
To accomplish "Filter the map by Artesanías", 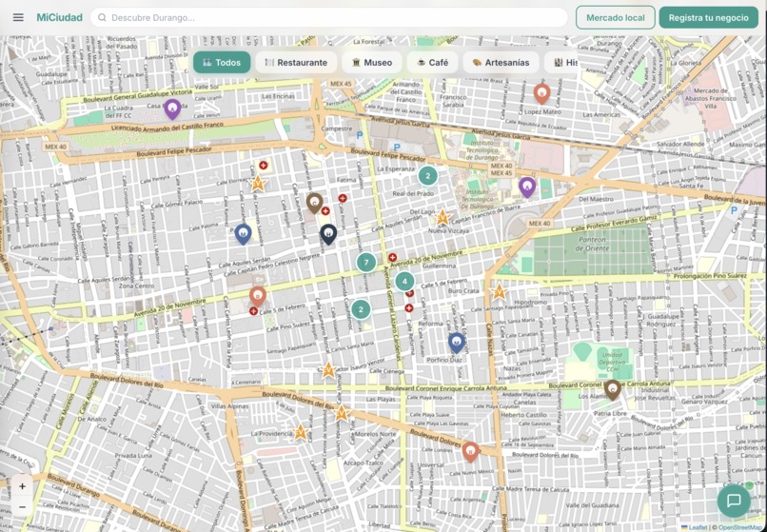I will coord(501,63).
